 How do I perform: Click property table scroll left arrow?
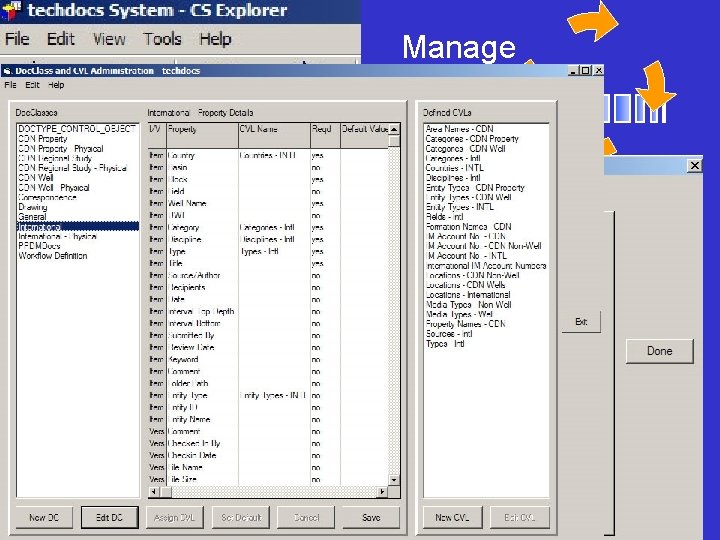[x=153, y=492]
